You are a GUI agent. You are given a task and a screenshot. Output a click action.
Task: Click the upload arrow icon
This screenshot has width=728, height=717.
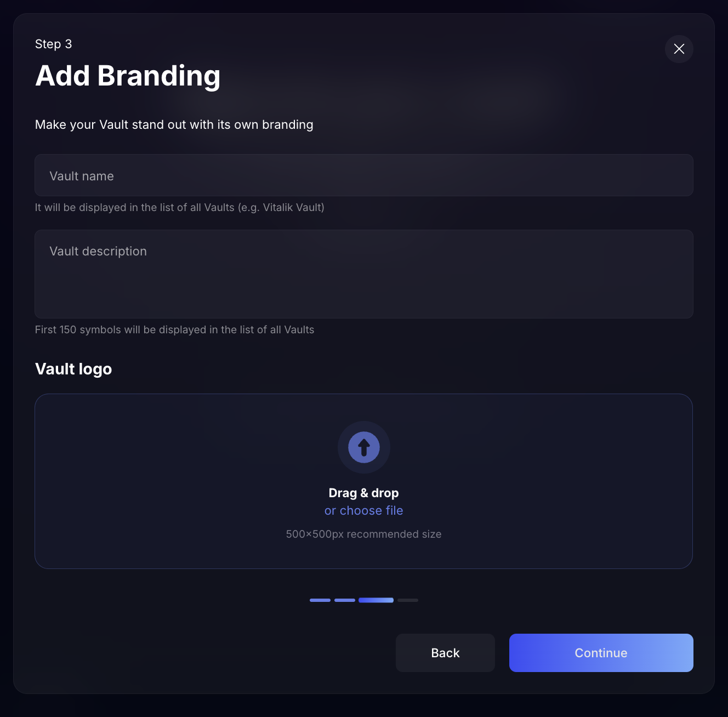pyautogui.click(x=363, y=447)
